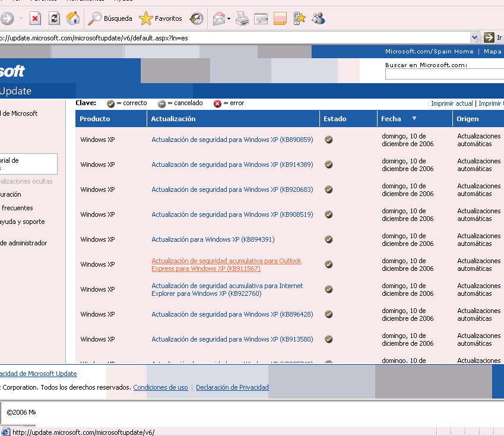Click the address bar URL field
This screenshot has height=436, width=504.
pos(234,38)
